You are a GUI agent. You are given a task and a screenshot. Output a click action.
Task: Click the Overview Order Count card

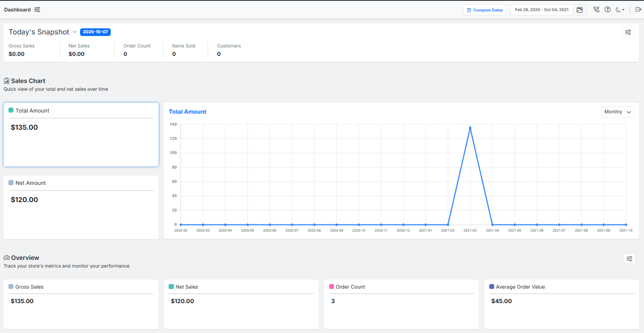(401, 304)
